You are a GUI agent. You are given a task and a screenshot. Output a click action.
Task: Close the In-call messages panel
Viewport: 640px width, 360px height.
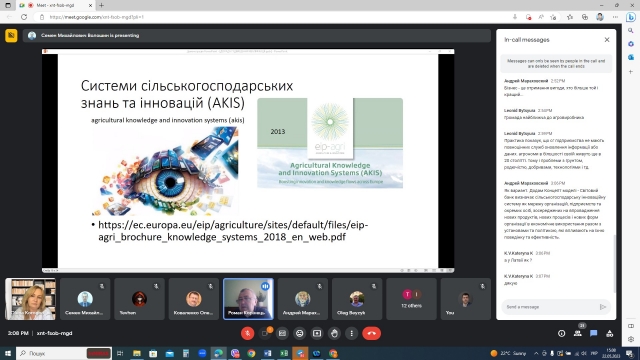pos(607,40)
